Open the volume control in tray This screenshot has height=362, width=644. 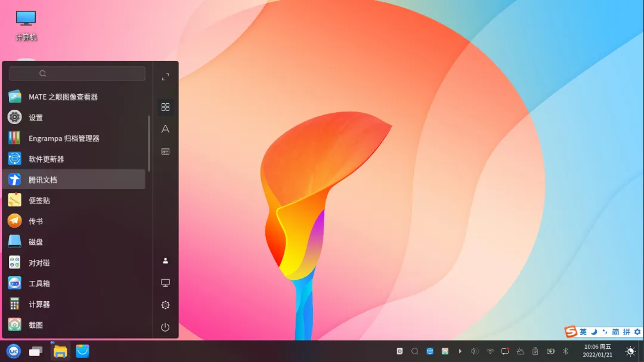[475, 351]
